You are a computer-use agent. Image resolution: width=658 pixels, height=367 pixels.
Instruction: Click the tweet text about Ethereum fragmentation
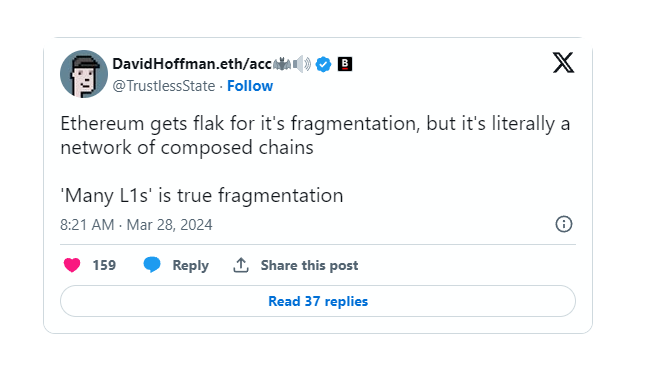coord(315,135)
